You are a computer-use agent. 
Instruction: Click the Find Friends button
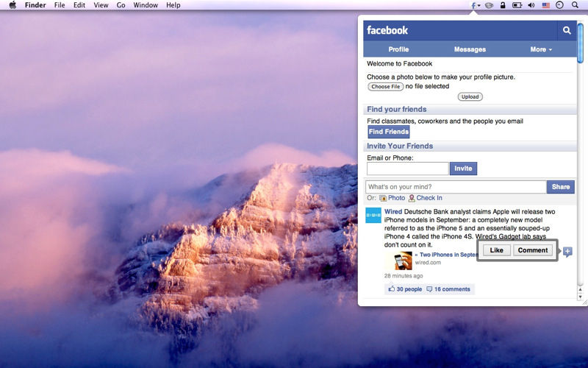pyautogui.click(x=389, y=132)
